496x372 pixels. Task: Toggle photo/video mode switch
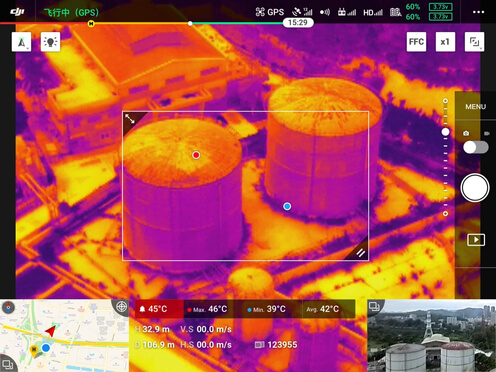point(476,147)
